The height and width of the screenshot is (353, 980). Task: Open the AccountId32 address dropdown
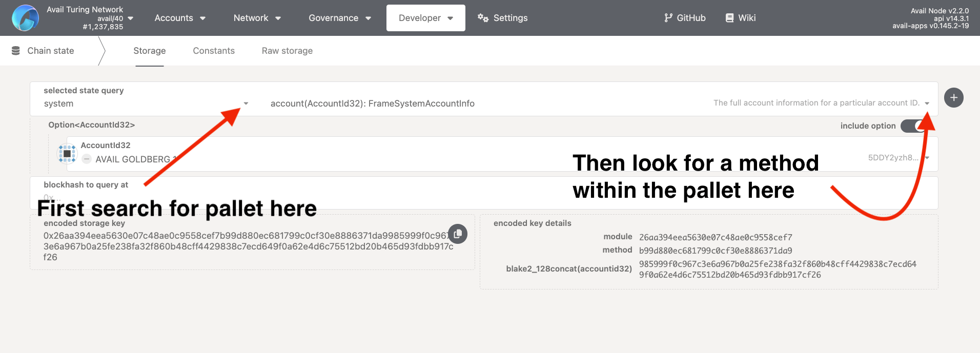(x=927, y=158)
